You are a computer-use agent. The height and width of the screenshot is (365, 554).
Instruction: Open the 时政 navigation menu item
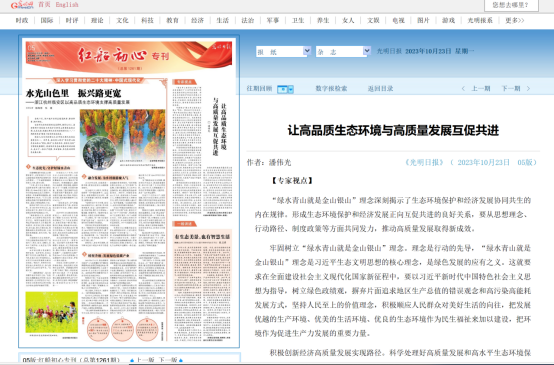point(22,20)
